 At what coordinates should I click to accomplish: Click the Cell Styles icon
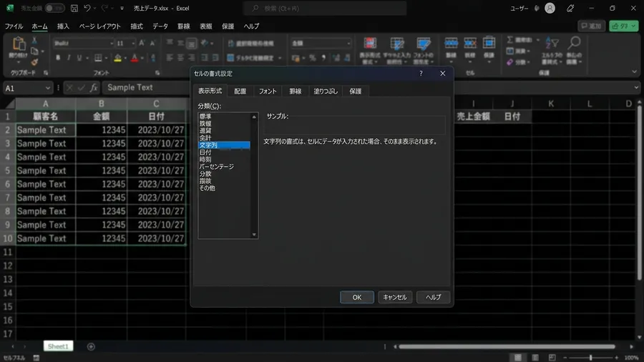(424, 44)
